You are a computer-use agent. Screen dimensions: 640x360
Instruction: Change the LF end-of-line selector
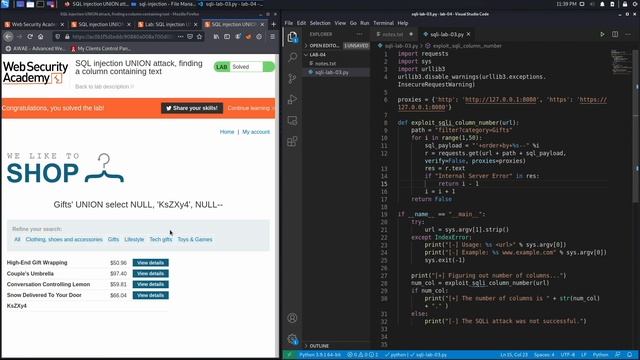tap(584, 355)
